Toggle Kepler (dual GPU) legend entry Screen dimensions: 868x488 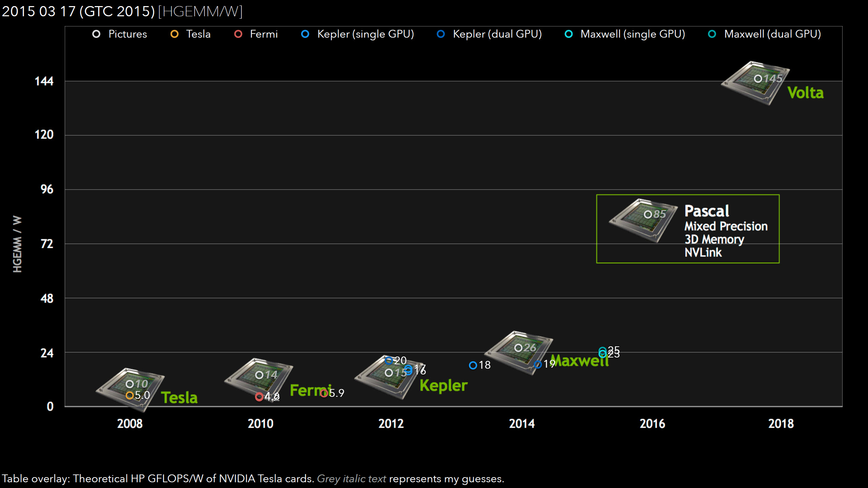(x=497, y=34)
